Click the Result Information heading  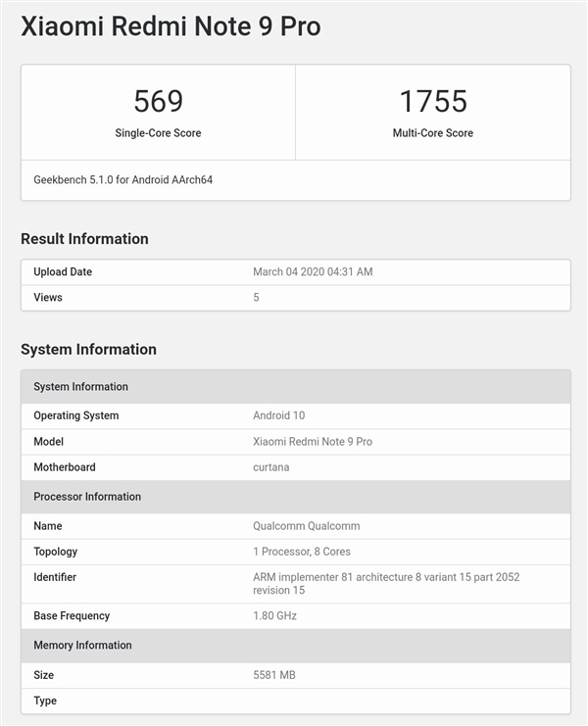[x=84, y=239]
